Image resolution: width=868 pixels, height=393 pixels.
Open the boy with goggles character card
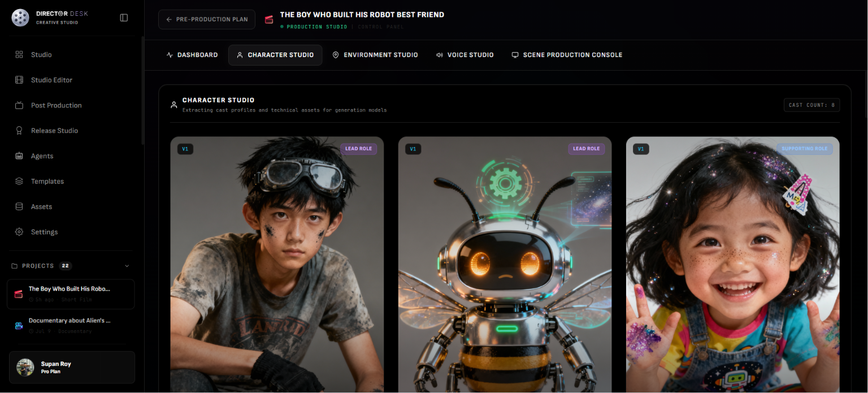click(277, 265)
